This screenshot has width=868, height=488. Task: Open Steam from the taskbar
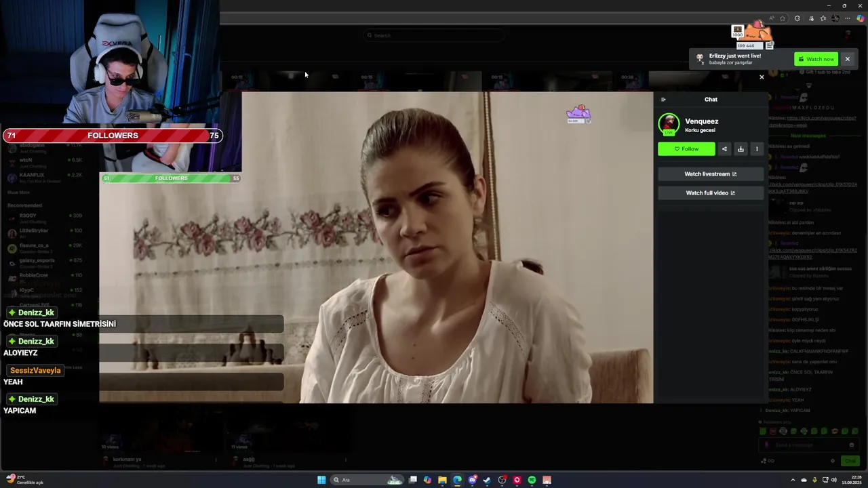[487, 480]
